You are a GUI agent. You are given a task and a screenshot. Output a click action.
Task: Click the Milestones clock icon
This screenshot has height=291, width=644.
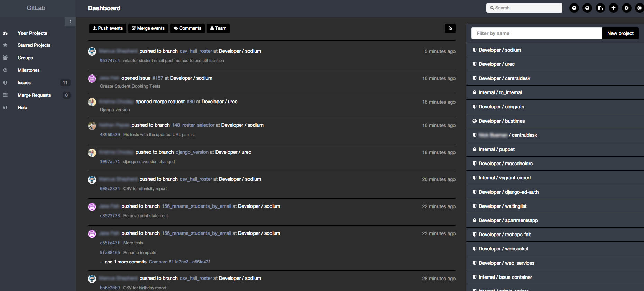(5, 70)
